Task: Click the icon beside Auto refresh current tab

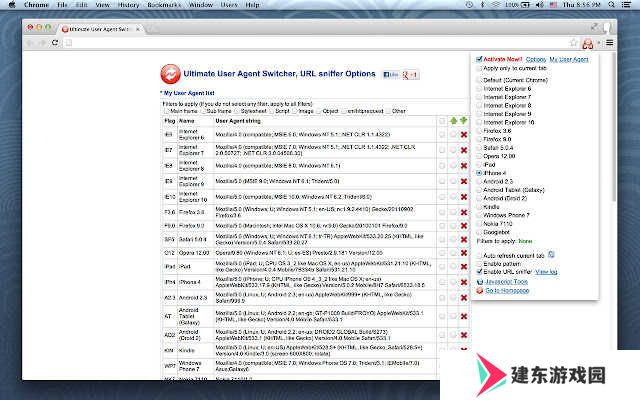Action: point(551,255)
